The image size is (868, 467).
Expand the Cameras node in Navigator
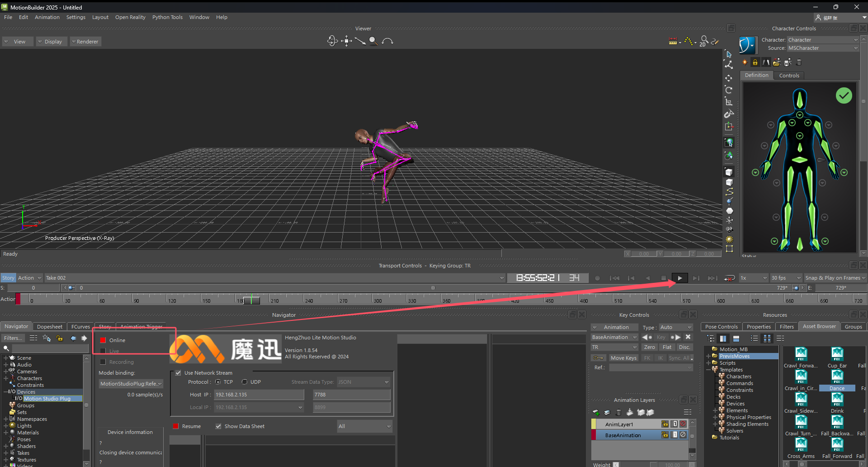coord(5,372)
